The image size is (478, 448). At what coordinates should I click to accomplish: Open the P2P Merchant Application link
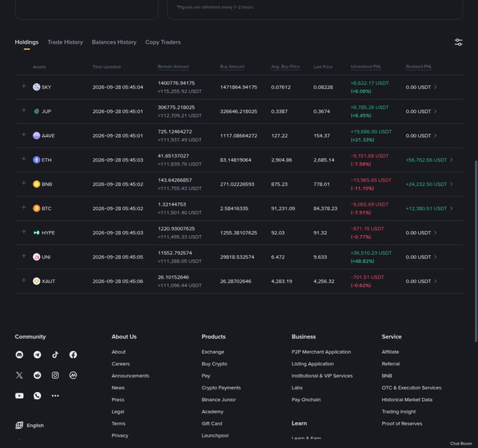pos(321,352)
